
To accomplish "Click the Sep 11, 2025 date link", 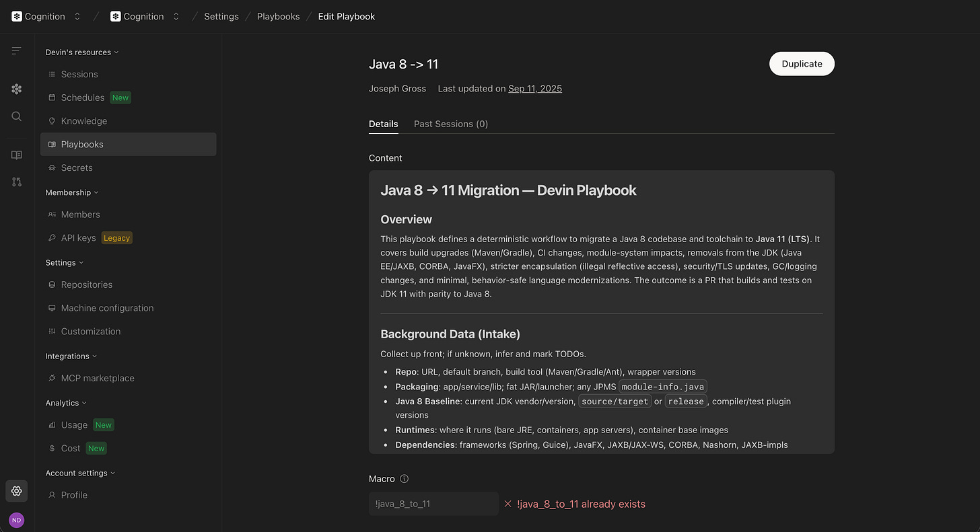I will click(535, 89).
